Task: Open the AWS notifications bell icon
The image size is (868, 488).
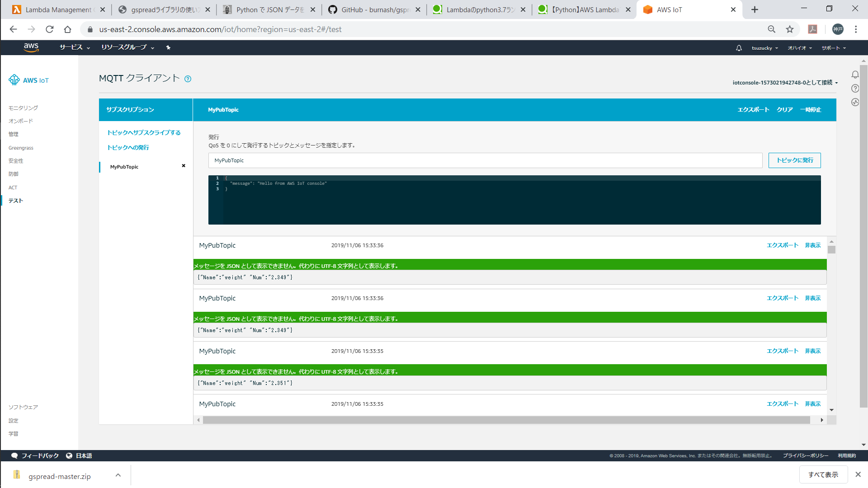Action: click(739, 48)
